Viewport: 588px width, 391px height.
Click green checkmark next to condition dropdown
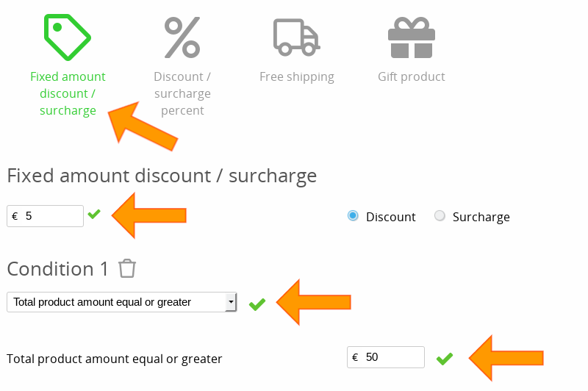coord(257,304)
